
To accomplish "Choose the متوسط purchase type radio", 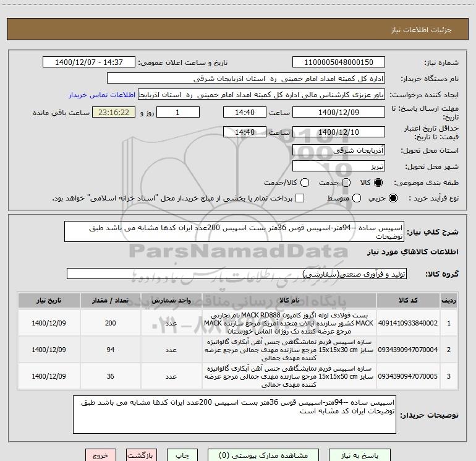I will click(357, 198).
